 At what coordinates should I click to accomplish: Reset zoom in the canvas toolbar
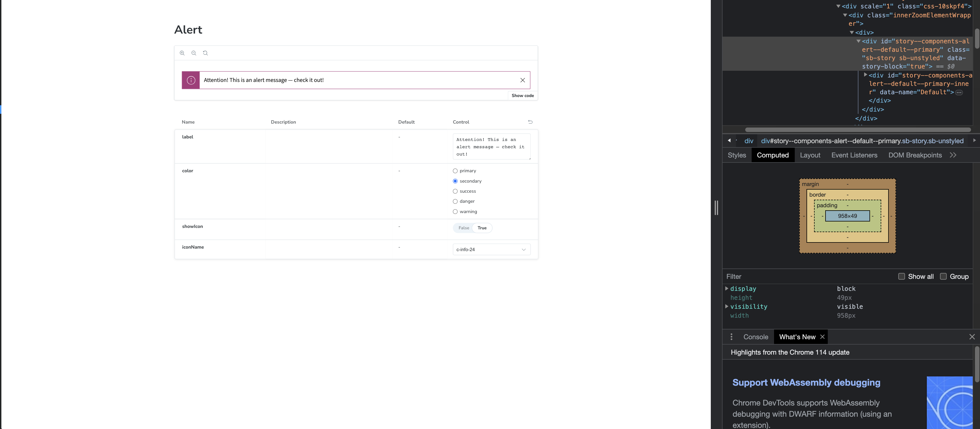tap(205, 53)
